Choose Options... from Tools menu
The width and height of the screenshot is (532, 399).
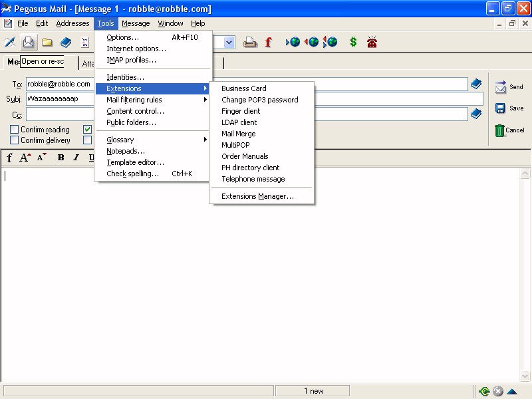point(152,37)
